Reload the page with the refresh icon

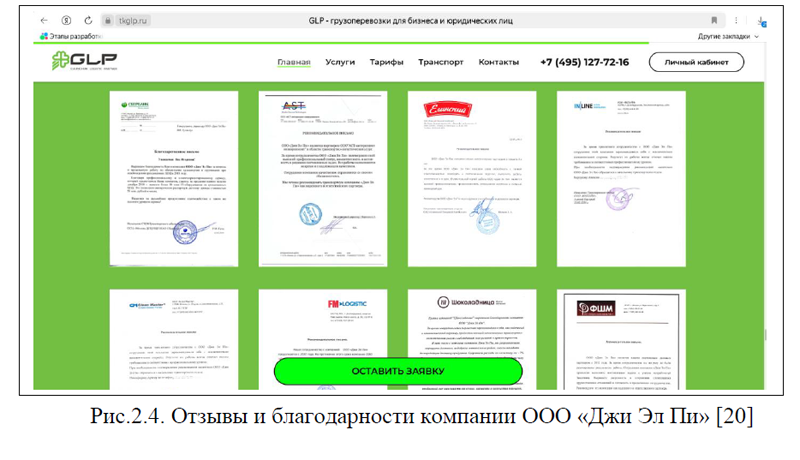coord(88,20)
